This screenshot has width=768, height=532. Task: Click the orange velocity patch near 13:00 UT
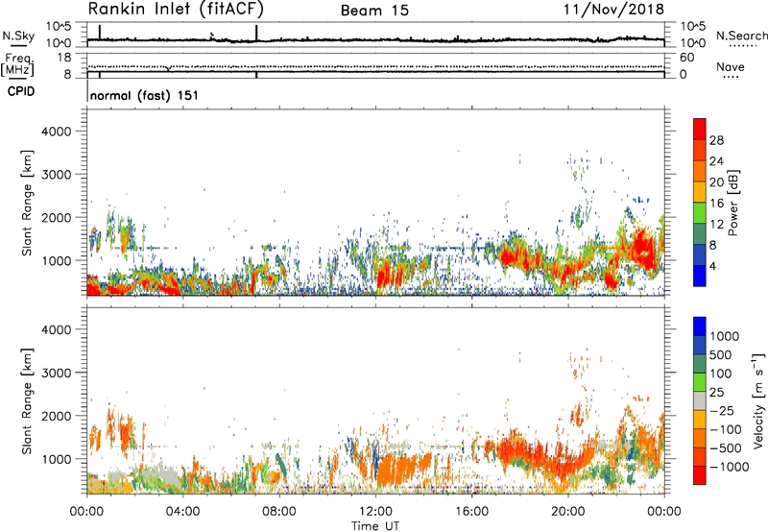[401, 470]
